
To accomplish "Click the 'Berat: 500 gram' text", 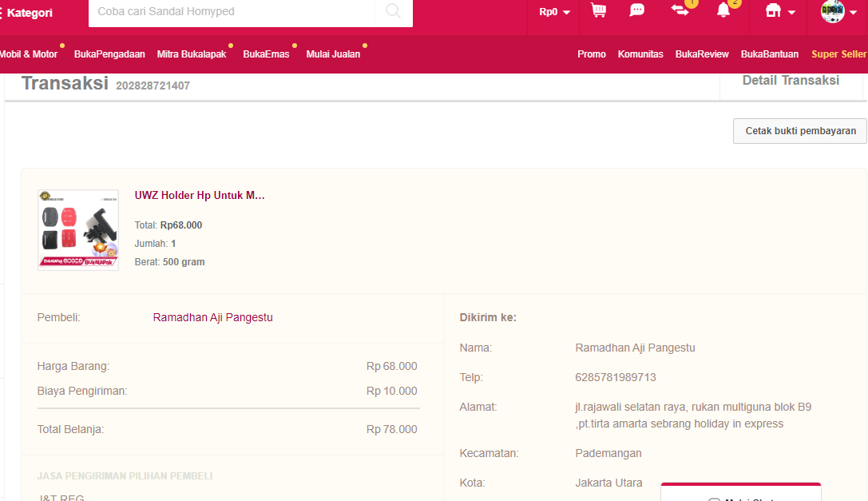I will click(169, 262).
